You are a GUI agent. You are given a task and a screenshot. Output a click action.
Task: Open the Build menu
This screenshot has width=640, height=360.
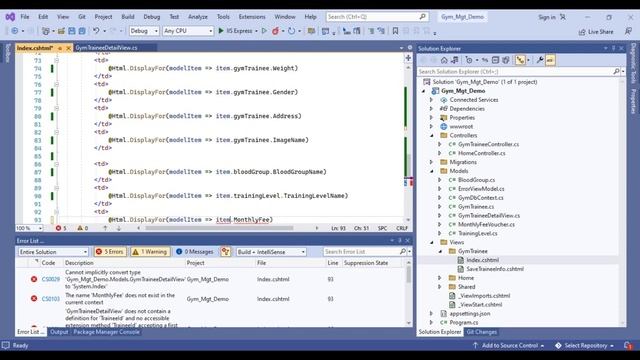(128, 17)
